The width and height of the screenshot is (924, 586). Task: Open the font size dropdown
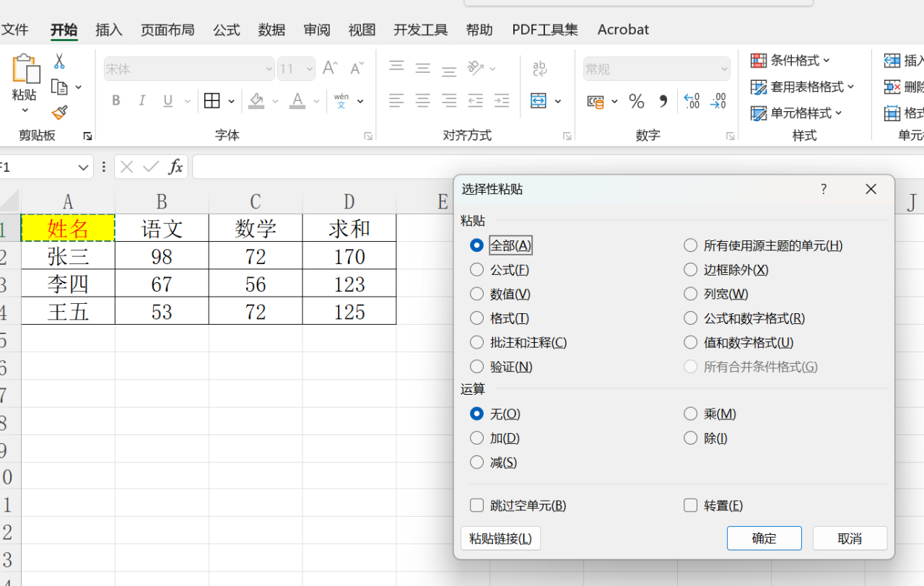[x=309, y=69]
